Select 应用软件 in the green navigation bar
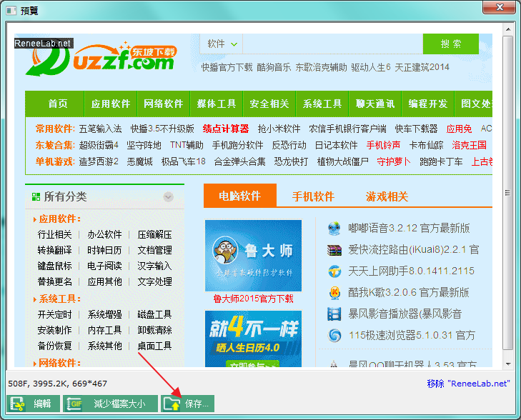Viewport: 521px width, 420px height. pyautogui.click(x=111, y=104)
